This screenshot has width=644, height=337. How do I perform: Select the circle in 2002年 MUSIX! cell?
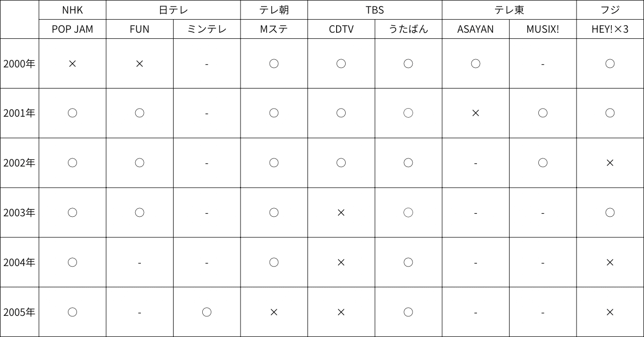click(x=542, y=163)
